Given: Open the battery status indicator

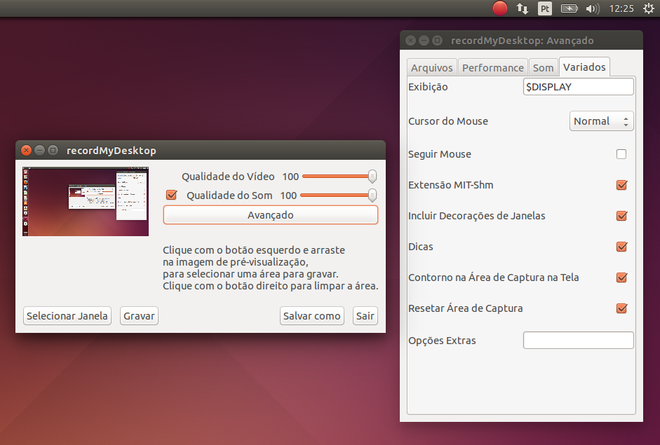Looking at the screenshot, I should (x=569, y=8).
